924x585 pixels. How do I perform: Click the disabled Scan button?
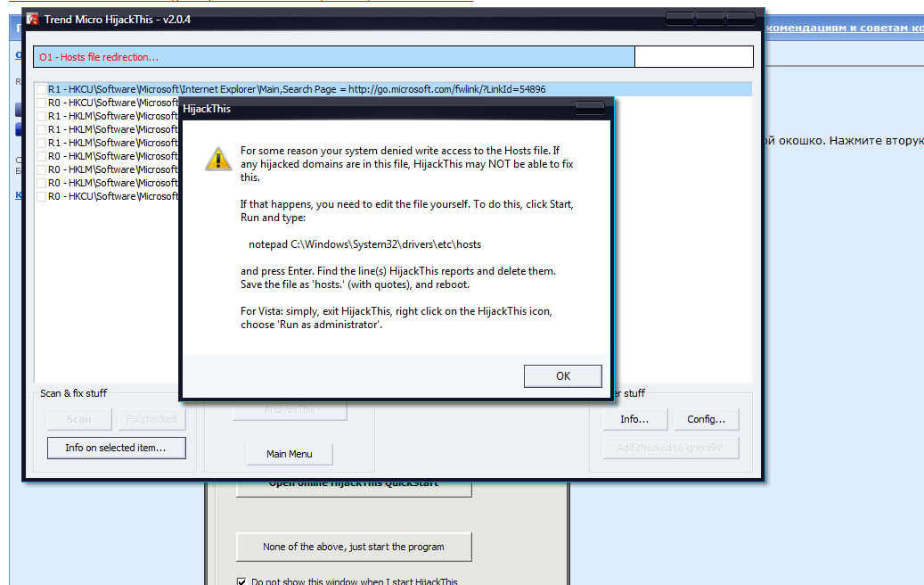[x=79, y=419]
